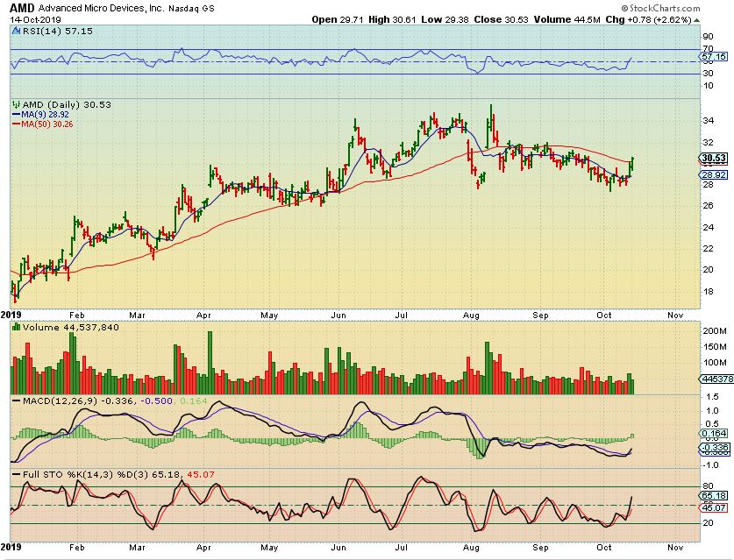Select the MACD black line legend swatch
The width and height of the screenshot is (734, 560).
[17, 401]
